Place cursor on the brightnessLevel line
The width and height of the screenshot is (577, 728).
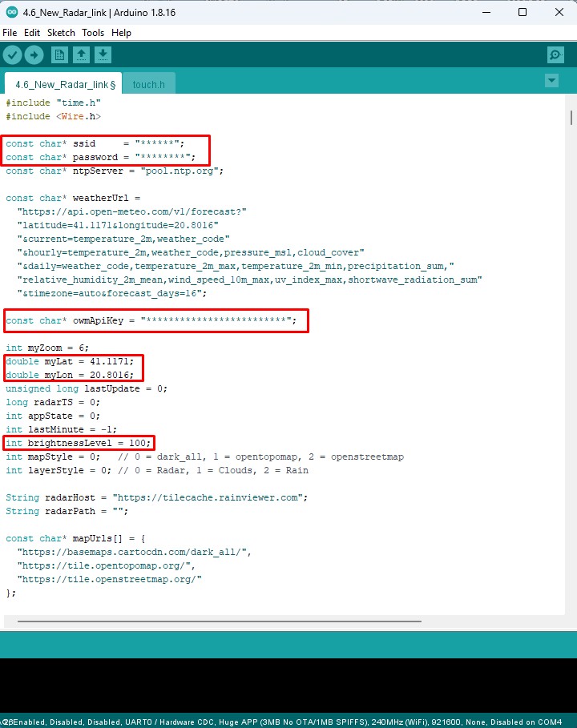pos(79,443)
